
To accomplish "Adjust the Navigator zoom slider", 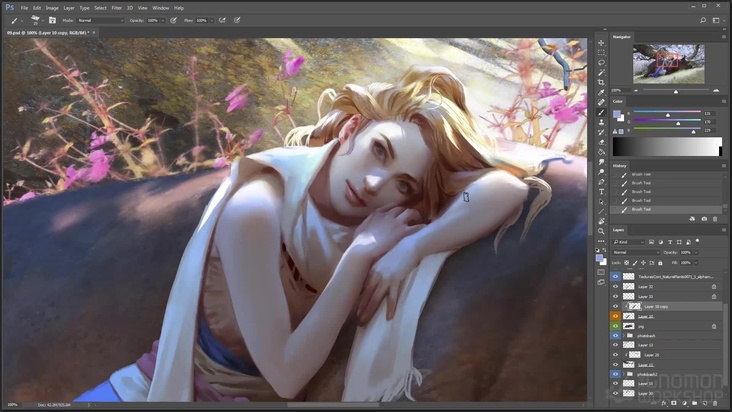I will 676,91.
